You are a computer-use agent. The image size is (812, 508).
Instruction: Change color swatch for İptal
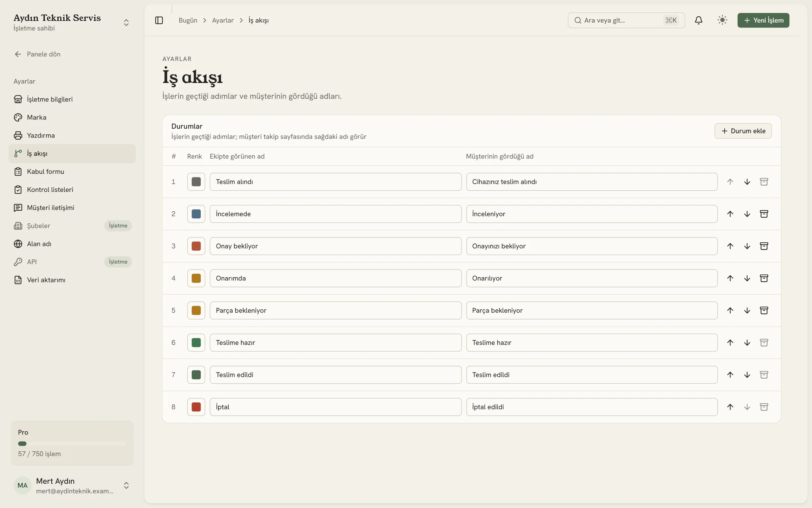click(x=196, y=407)
